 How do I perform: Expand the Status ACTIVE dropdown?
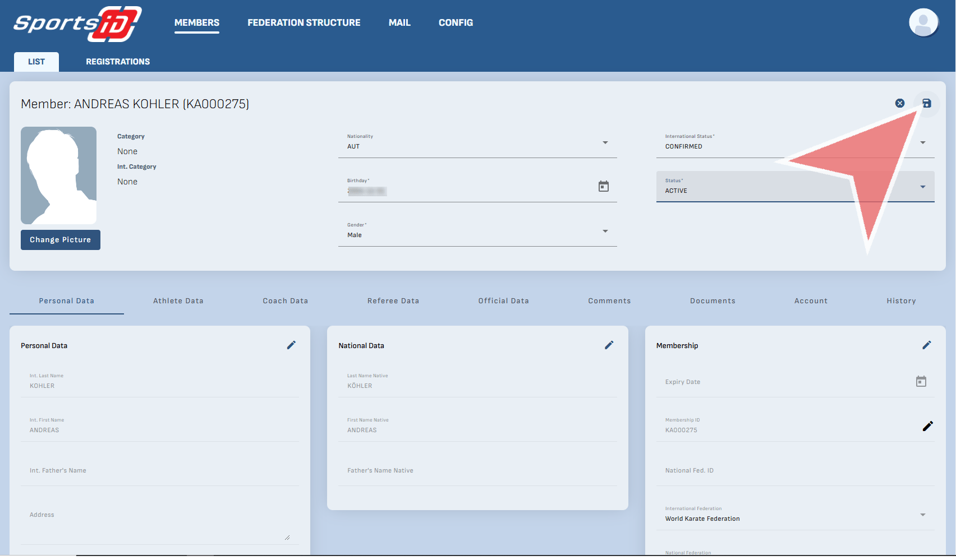pos(923,187)
